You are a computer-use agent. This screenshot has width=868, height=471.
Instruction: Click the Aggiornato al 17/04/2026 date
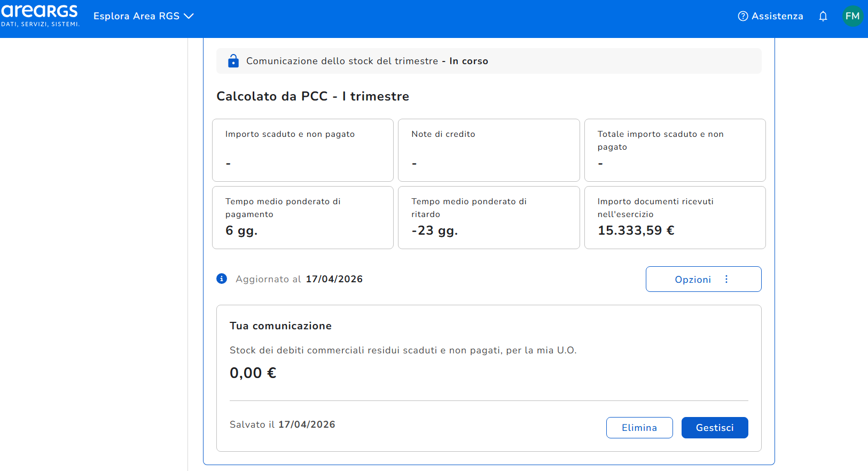[x=334, y=279]
